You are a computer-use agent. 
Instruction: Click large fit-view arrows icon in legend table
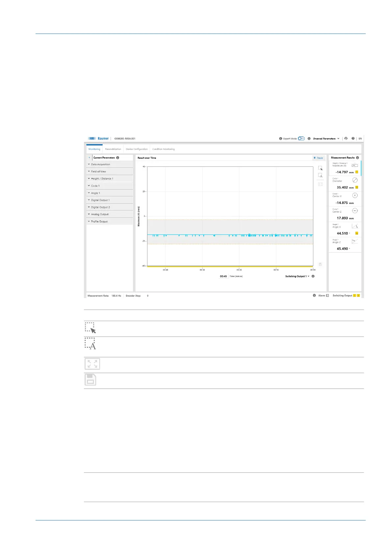(x=92, y=364)
